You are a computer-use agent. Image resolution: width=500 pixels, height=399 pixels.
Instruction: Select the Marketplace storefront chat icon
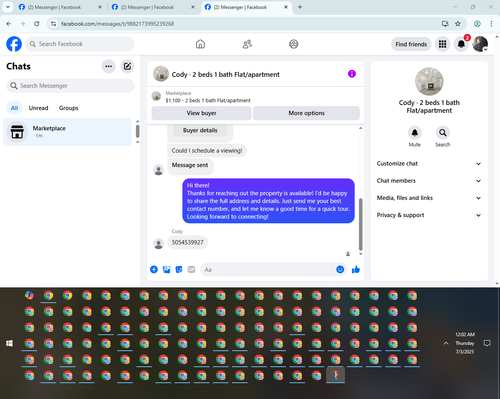pos(17,132)
